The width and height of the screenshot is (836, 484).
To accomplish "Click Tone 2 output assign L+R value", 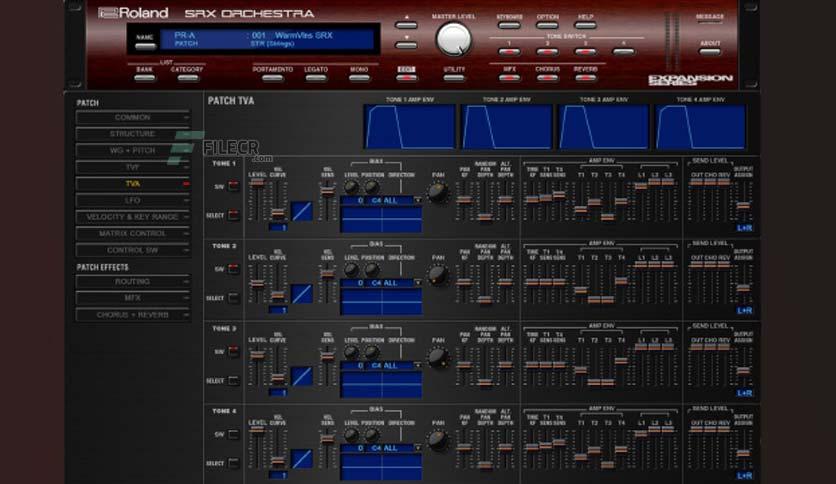I will click(744, 311).
